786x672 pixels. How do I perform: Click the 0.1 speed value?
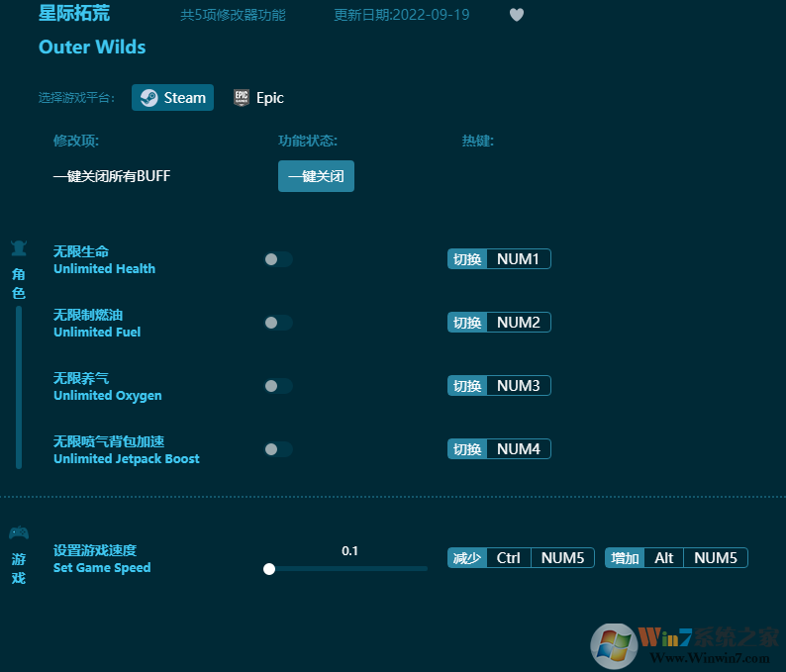[x=349, y=550]
